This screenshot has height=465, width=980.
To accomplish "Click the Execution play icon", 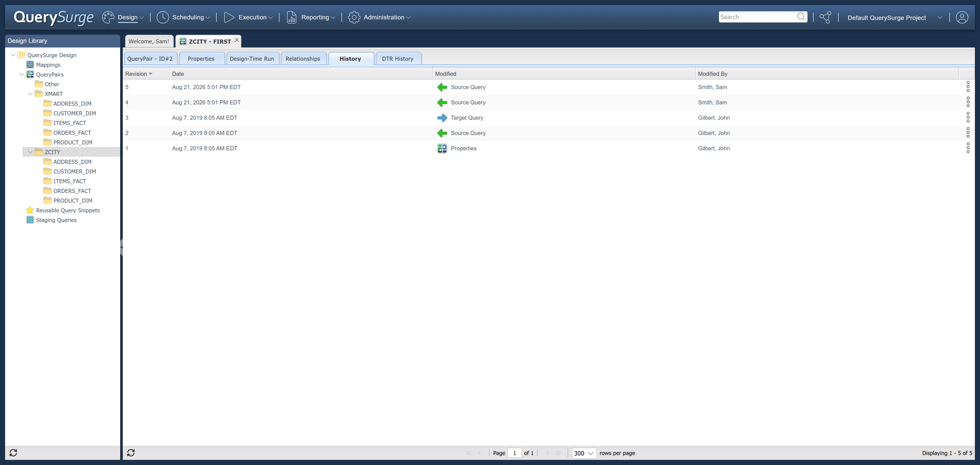I will click(x=229, y=17).
